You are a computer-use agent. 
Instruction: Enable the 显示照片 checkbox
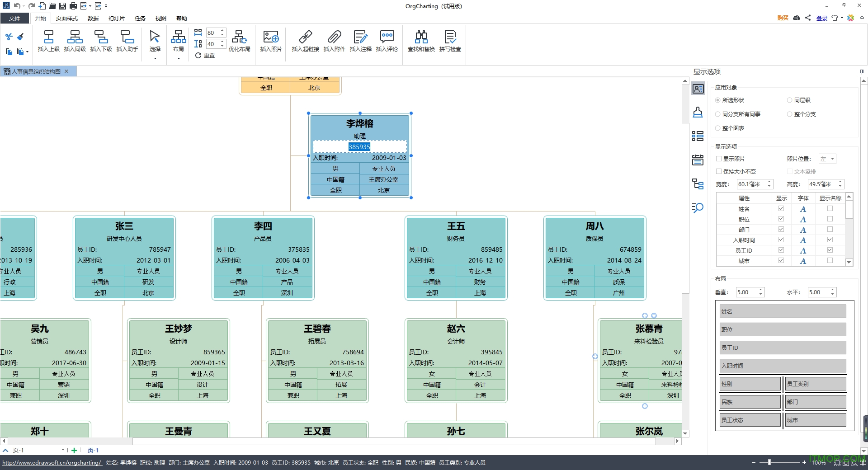pyautogui.click(x=719, y=159)
